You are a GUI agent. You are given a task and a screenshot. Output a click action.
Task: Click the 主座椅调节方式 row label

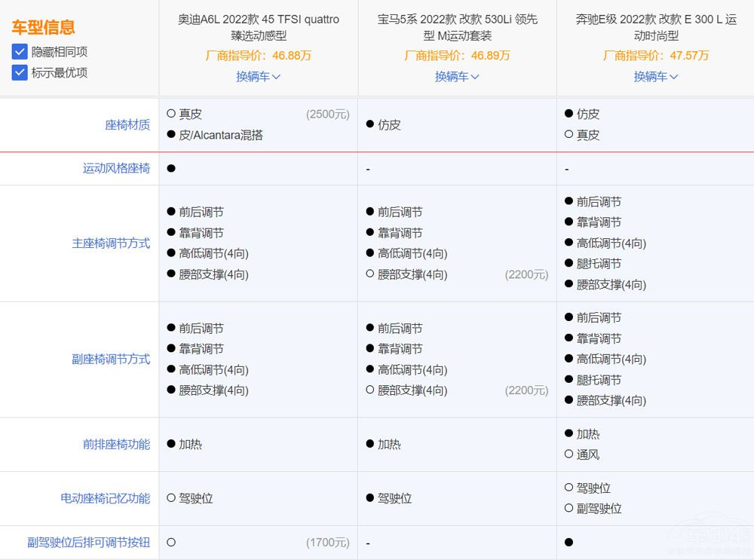tap(112, 243)
